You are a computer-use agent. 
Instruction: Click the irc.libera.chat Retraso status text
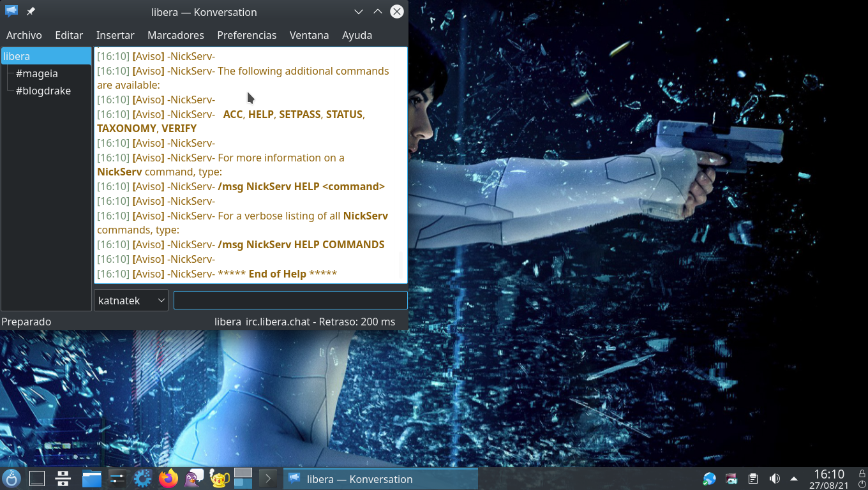(320, 322)
